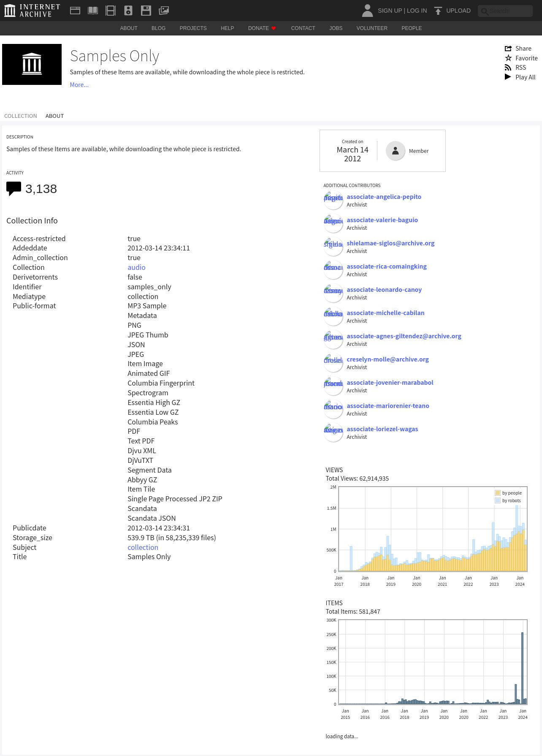This screenshot has height=756, width=542.
Task: Click associate-agnes-giltendez avatar image
Action: pos(333,340)
